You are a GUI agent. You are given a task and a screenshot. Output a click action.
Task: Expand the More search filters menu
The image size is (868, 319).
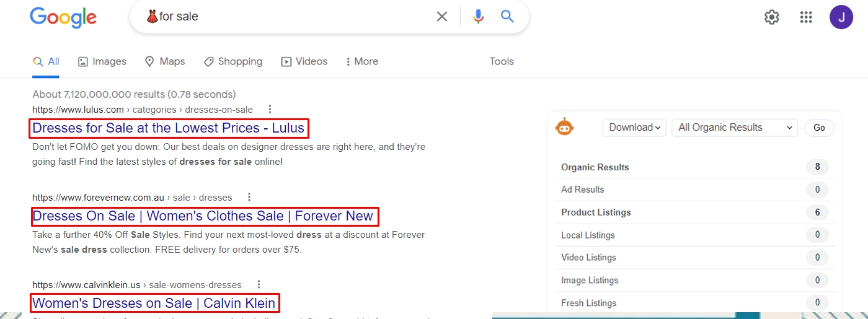coord(362,61)
